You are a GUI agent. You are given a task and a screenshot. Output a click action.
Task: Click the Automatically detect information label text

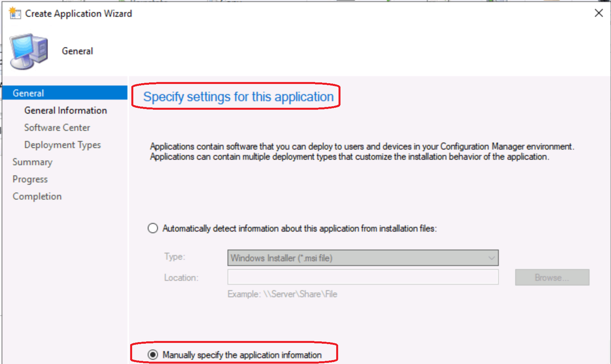(x=299, y=228)
